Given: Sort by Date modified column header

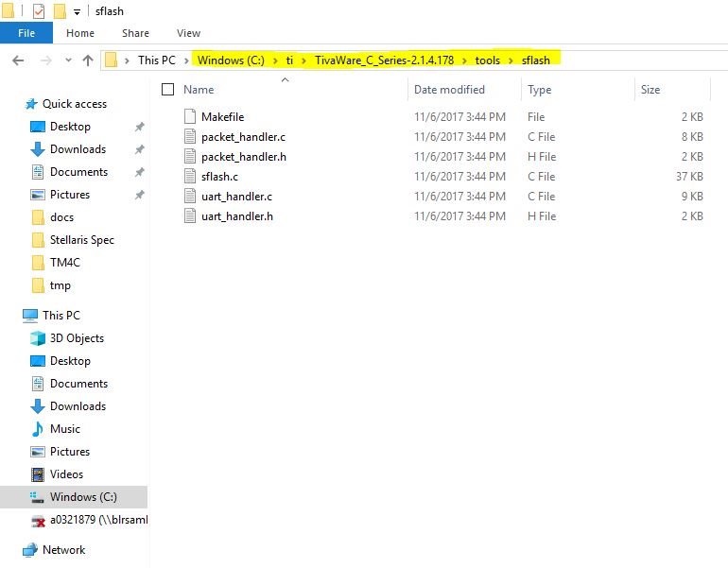Looking at the screenshot, I should (449, 89).
